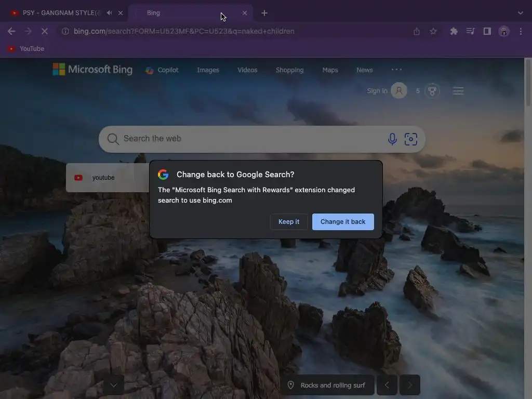Click Keep it in the dialog

click(x=289, y=221)
